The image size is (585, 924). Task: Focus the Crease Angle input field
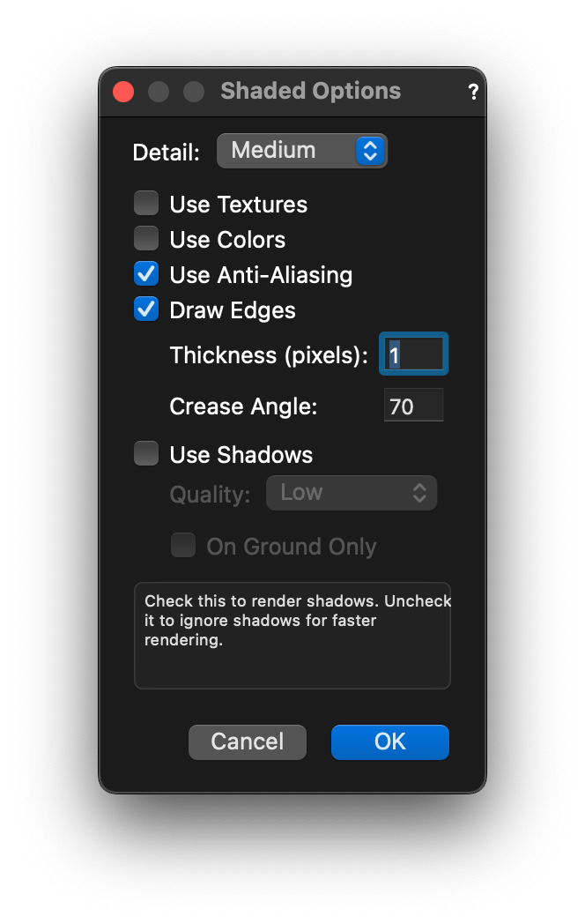413,406
